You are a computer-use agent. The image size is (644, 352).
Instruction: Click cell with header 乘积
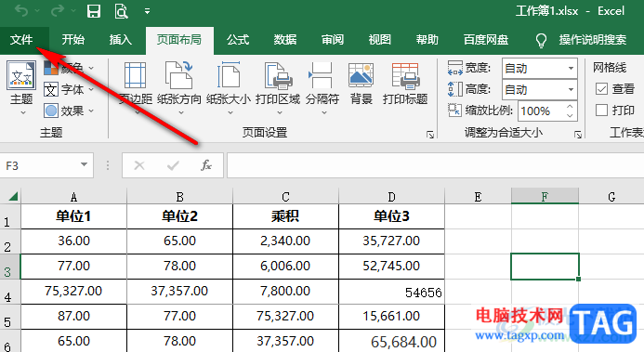(285, 216)
